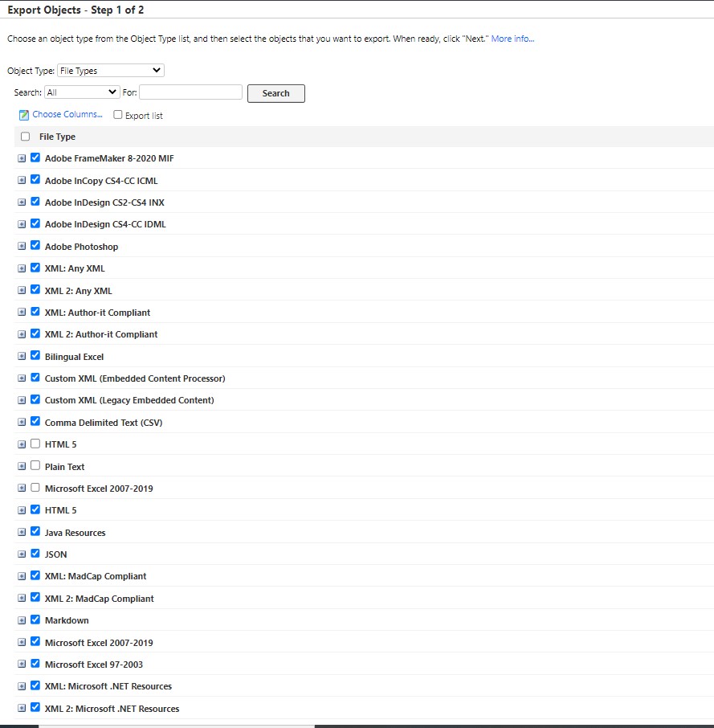Viewport: 714px width, 728px height.
Task: Expand the XML 2: Author-it Compliant row
Action: pyautogui.click(x=22, y=334)
